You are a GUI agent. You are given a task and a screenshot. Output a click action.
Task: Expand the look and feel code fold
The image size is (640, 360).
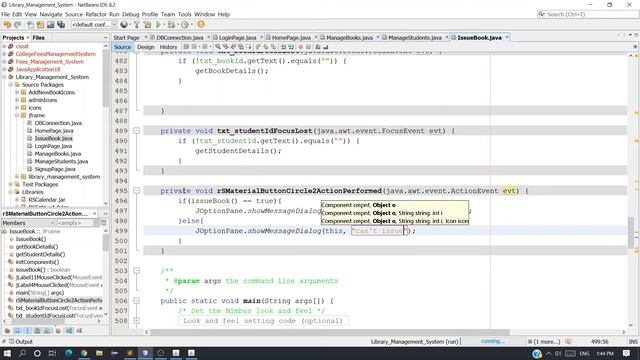tap(136, 321)
